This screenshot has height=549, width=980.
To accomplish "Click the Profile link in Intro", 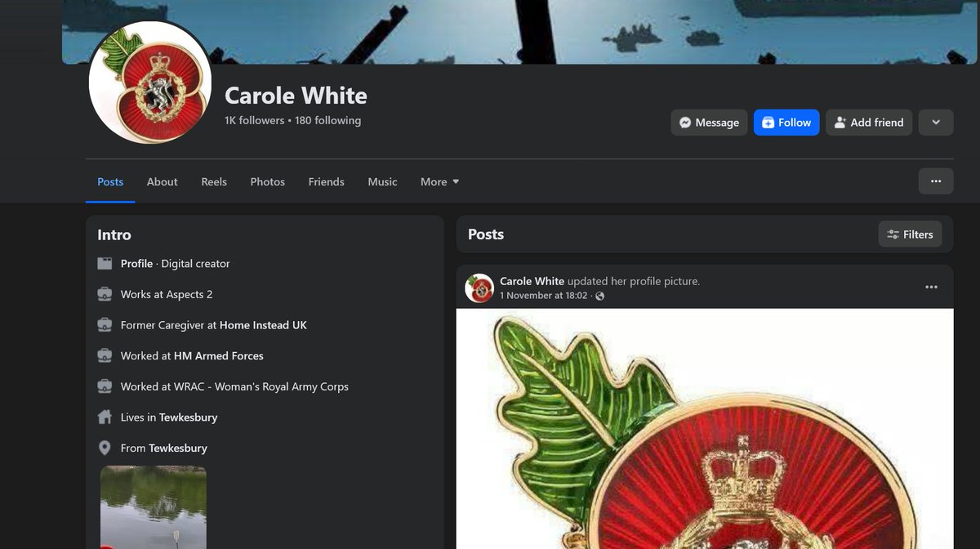I will coord(136,264).
